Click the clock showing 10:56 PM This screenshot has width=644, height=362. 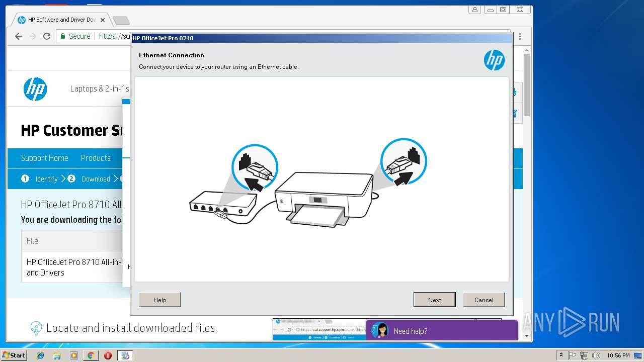click(618, 355)
